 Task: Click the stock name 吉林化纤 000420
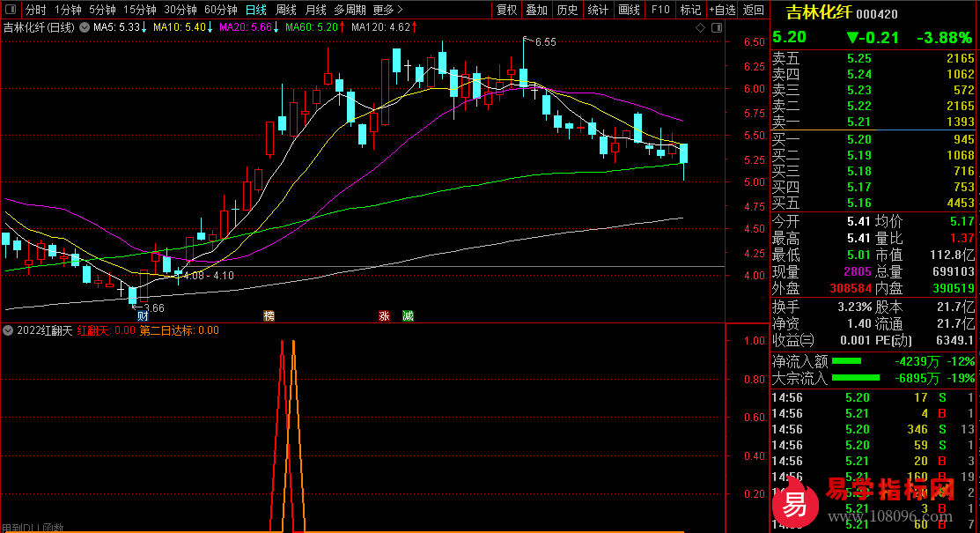pyautogui.click(x=841, y=13)
